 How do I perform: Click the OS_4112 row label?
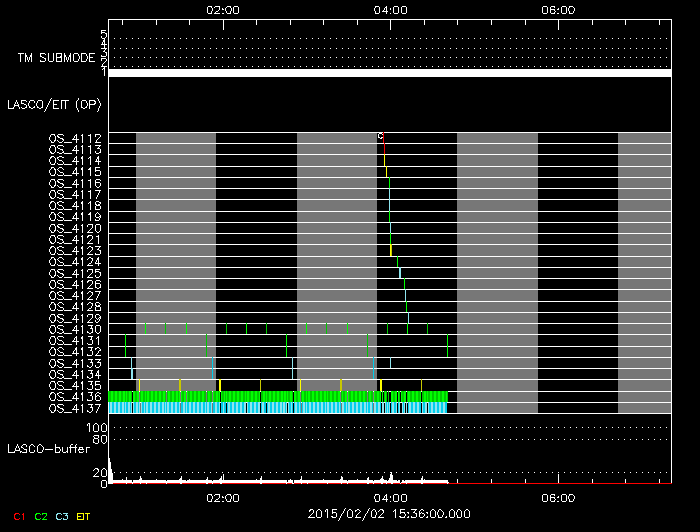(75, 139)
